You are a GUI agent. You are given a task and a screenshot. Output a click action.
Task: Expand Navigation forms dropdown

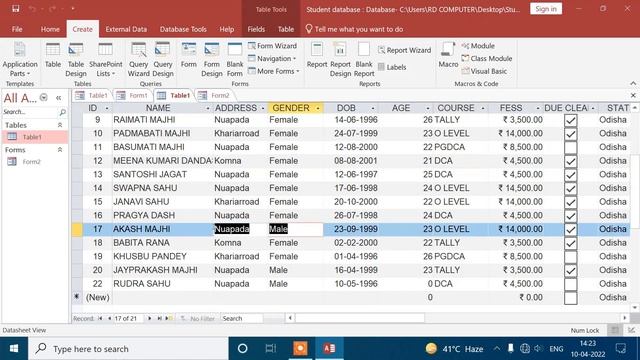click(272, 58)
